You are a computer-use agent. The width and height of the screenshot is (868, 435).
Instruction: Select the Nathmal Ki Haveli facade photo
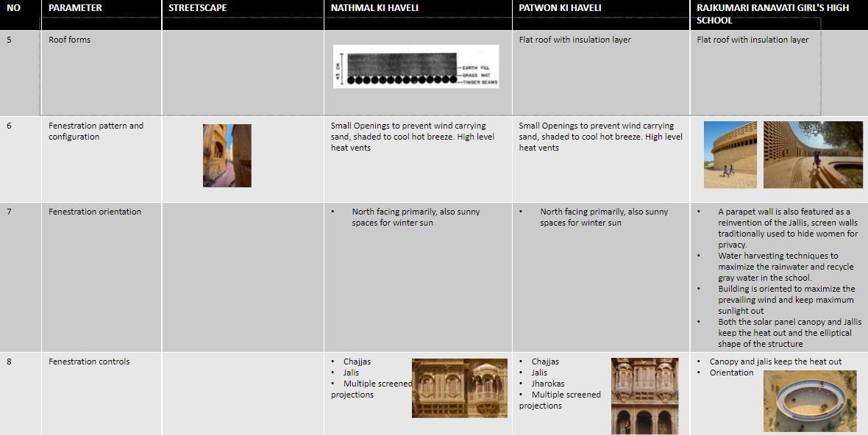click(x=460, y=388)
